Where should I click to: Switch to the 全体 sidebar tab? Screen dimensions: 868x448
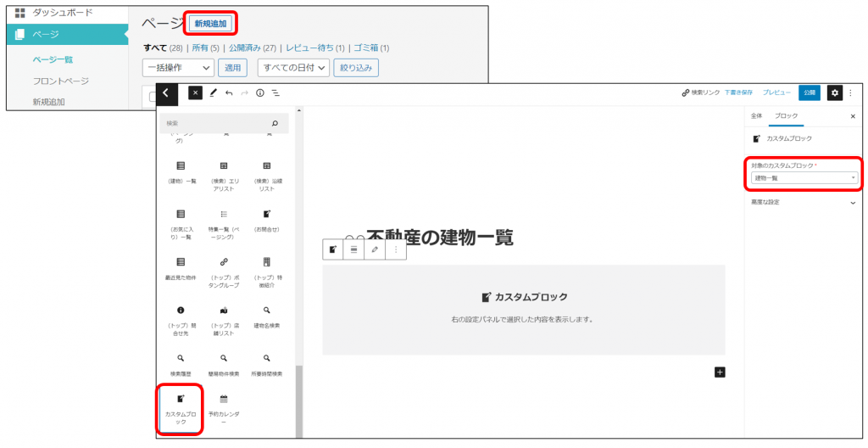pos(756,115)
